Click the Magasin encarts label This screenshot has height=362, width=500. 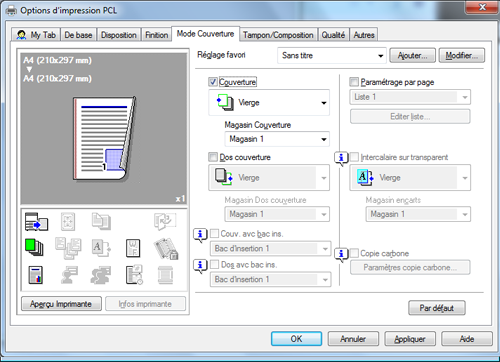[393, 200]
